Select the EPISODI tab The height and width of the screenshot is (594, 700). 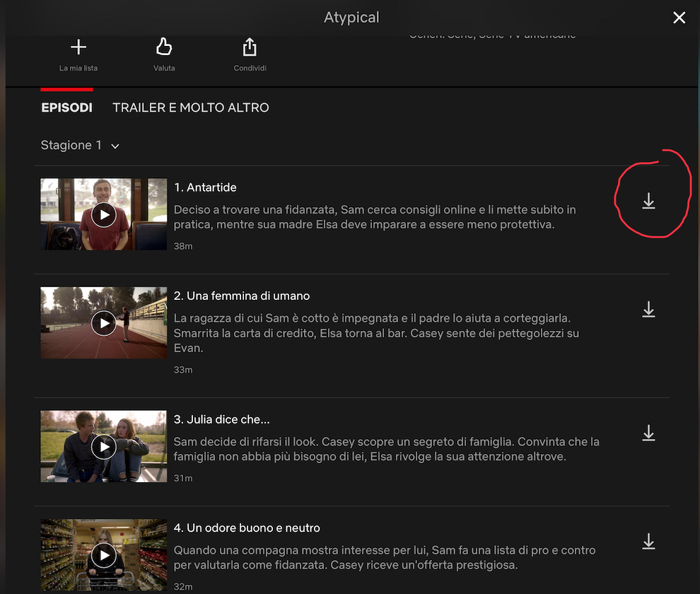tap(67, 107)
